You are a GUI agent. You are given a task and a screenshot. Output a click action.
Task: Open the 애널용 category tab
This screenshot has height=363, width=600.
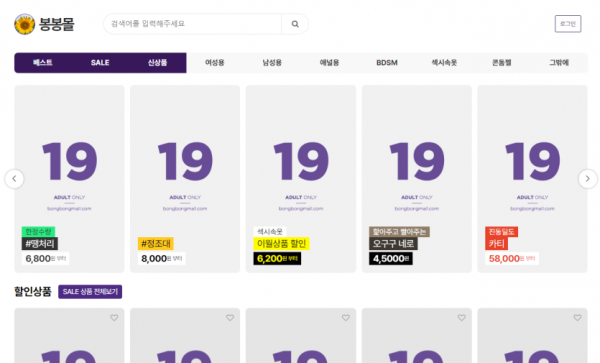click(329, 63)
